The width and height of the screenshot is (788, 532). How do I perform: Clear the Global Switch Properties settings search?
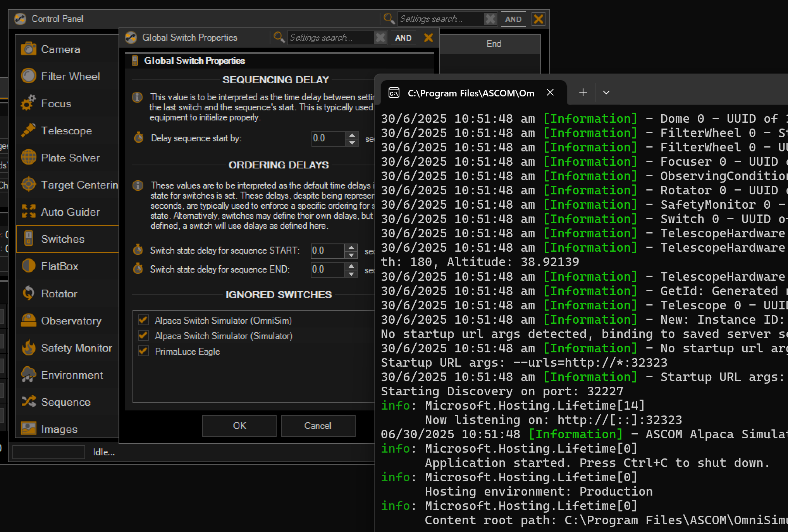[380, 38]
